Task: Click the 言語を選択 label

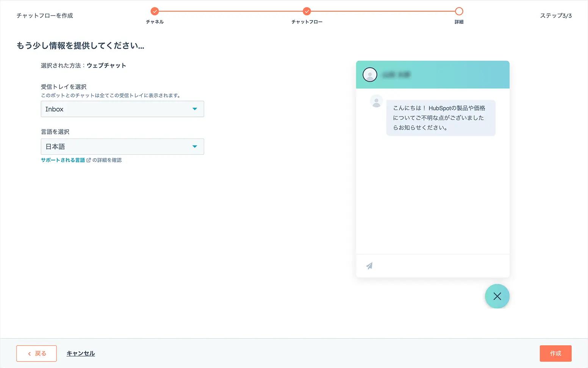Action: pyautogui.click(x=55, y=132)
